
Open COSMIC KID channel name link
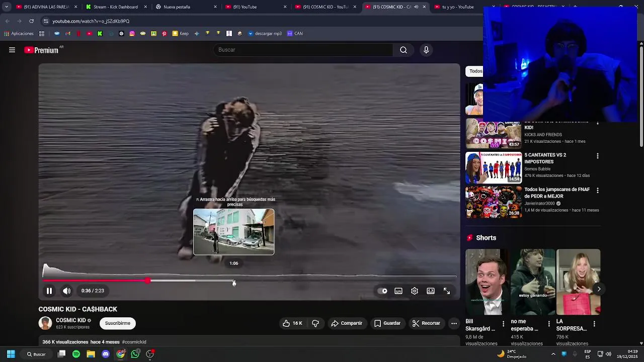70,320
